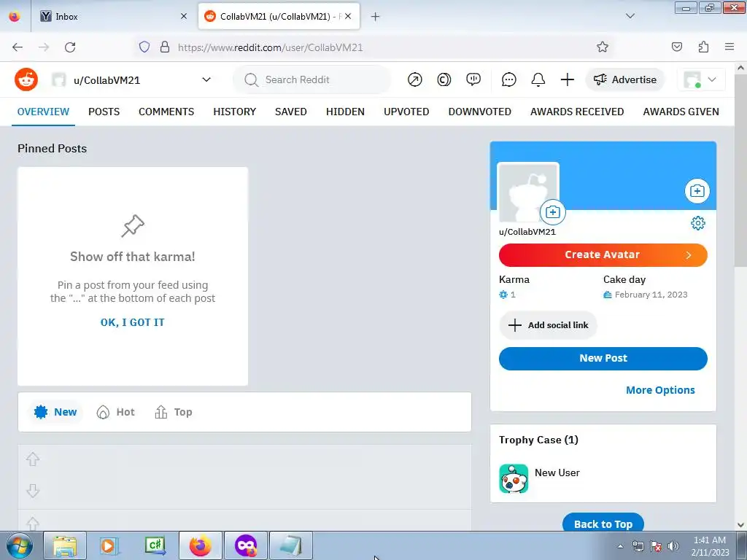Viewport: 747px width, 560px height.
Task: Switch to the Posts tab
Action: pos(104,112)
